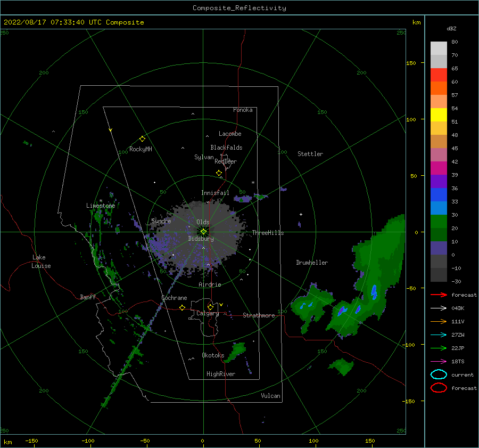Select the orange 111V arrow icon
The height and width of the screenshot is (448, 479).
(x=439, y=321)
